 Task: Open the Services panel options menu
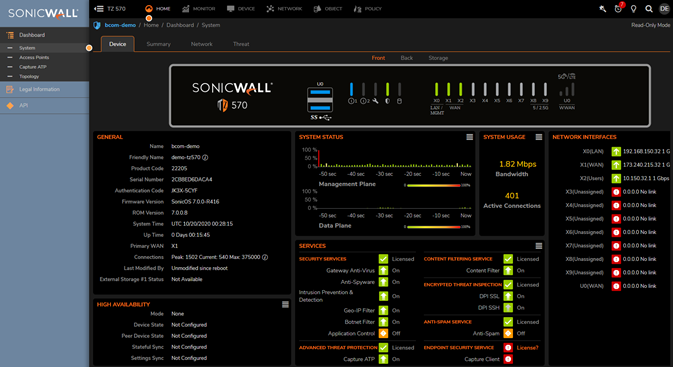(539, 246)
